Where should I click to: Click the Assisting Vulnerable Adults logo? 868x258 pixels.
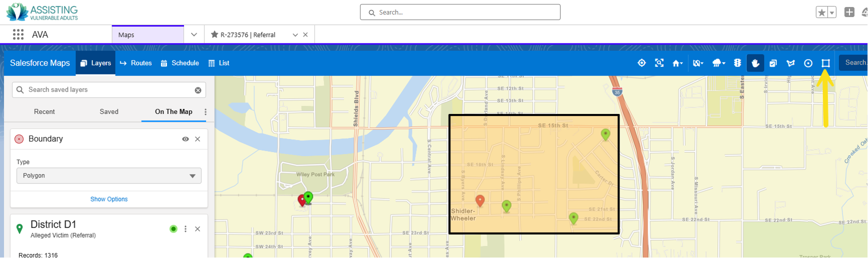click(42, 12)
